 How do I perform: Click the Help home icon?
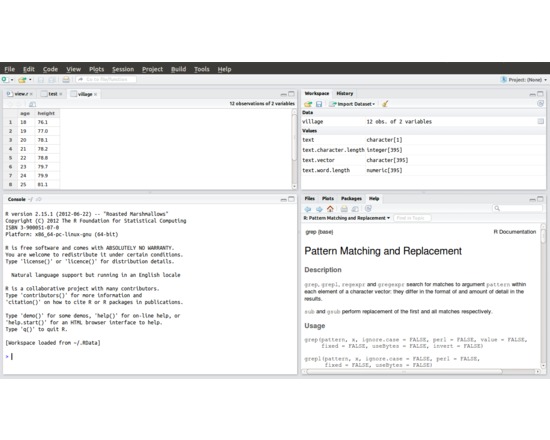(330, 209)
